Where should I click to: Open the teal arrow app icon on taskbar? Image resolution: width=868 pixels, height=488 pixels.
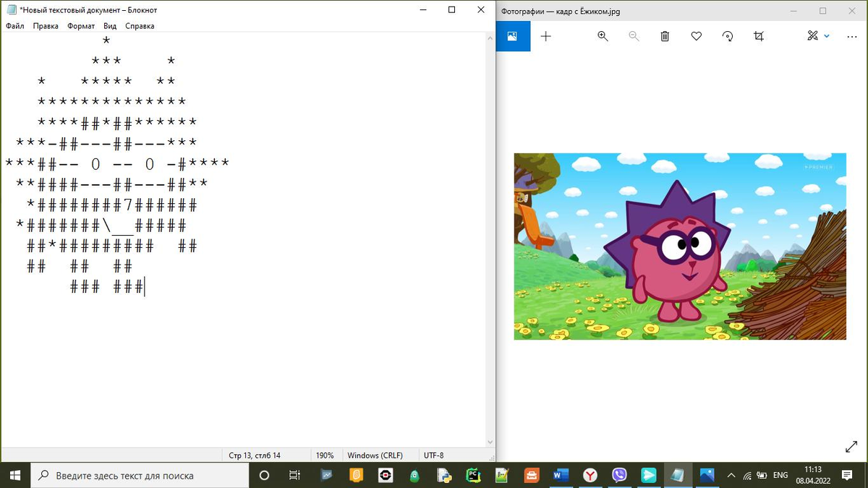(649, 475)
